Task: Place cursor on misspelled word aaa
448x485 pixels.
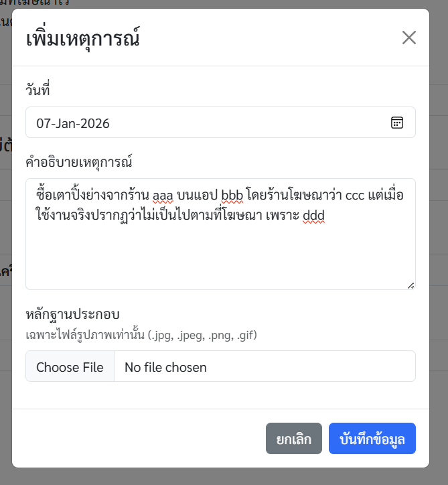Action: click(163, 196)
